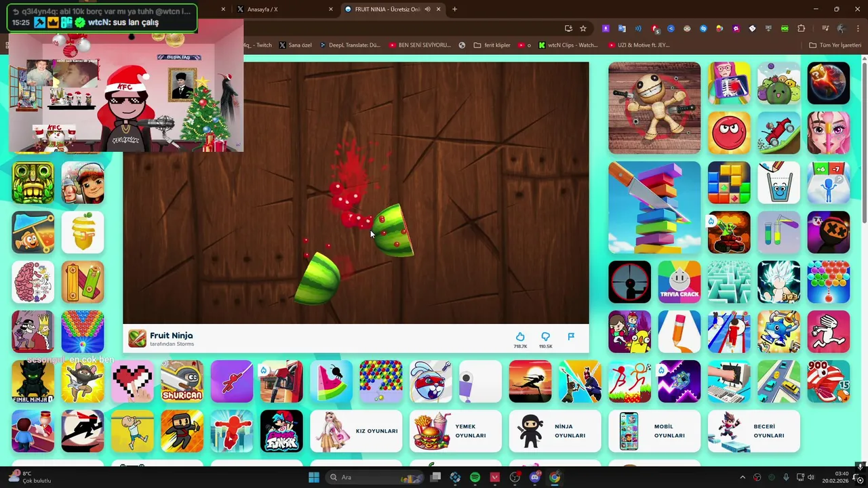The width and height of the screenshot is (868, 488).
Task: Open the water sort test tubes game icon
Action: 778,232
